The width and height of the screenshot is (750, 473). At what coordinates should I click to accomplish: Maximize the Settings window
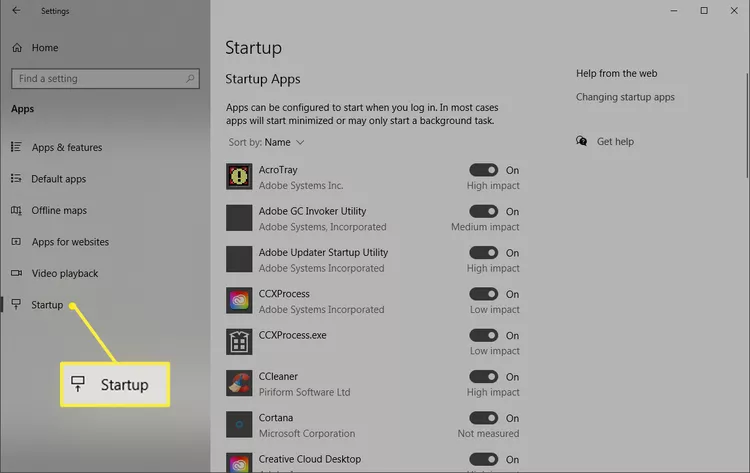[x=704, y=10]
